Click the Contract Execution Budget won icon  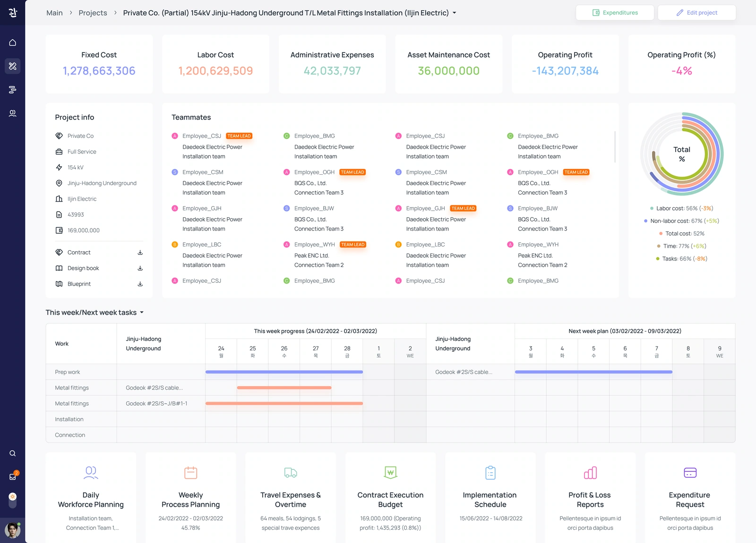pos(391,472)
